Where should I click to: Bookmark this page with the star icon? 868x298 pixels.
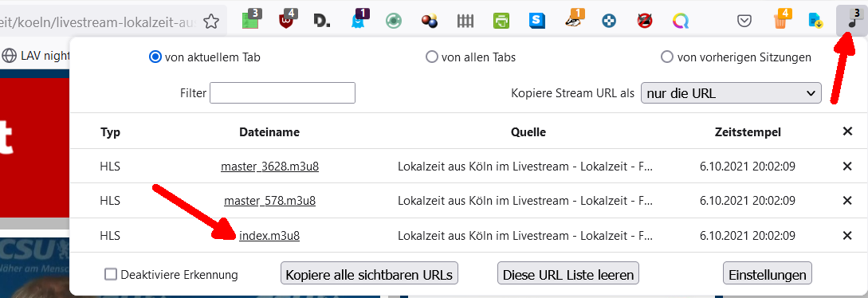point(211,22)
